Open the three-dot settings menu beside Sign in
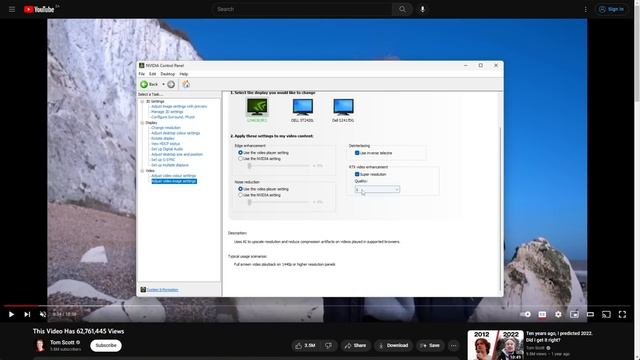Image resolution: width=640 pixels, height=360 pixels. click(585, 9)
